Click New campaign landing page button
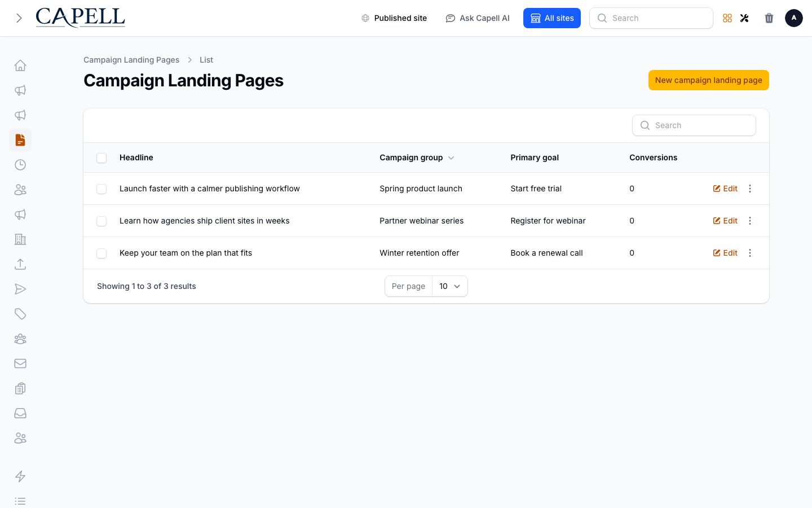The width and height of the screenshot is (812, 508). coord(709,80)
